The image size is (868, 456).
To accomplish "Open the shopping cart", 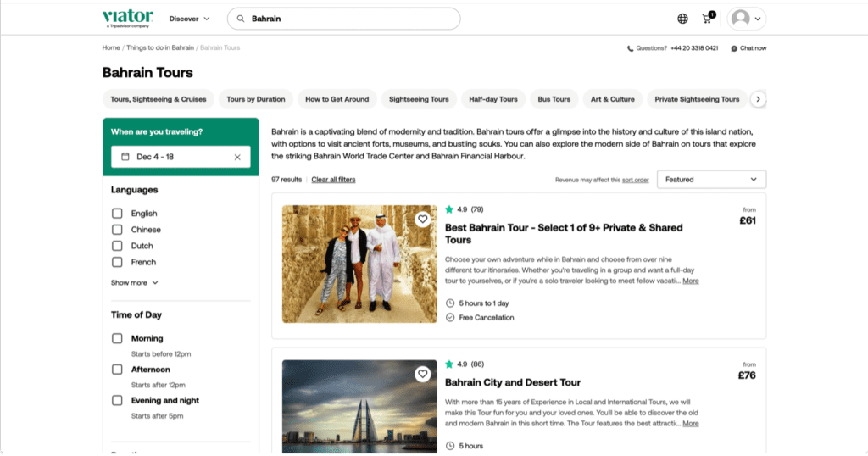I will click(708, 19).
